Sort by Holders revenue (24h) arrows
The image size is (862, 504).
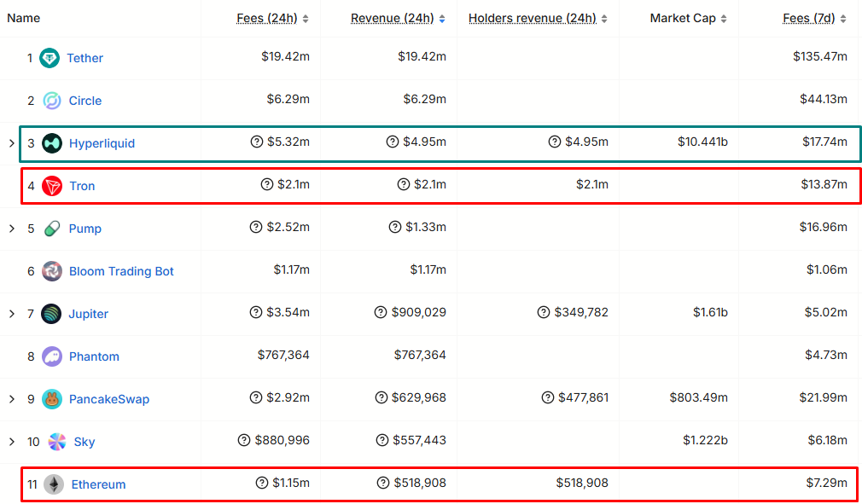(x=604, y=19)
